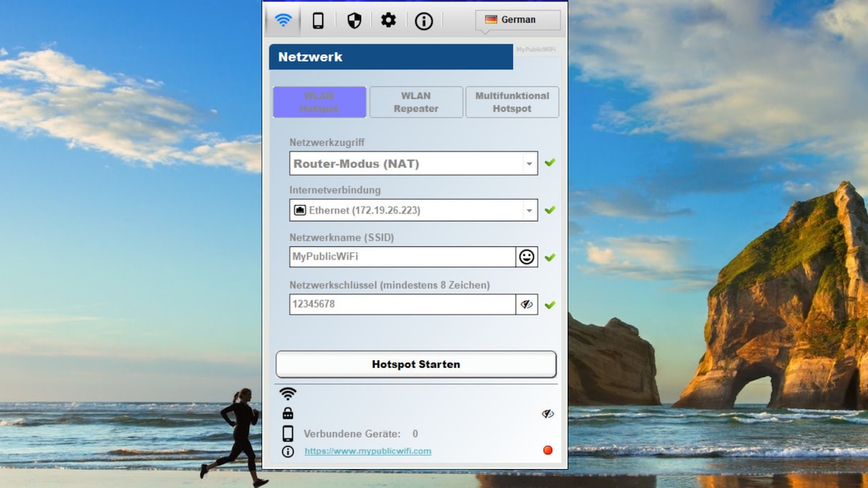Screen dimensions: 868x488
Task: Click the green checkmark beside Netzwerkschlüssel
Action: [550, 305]
